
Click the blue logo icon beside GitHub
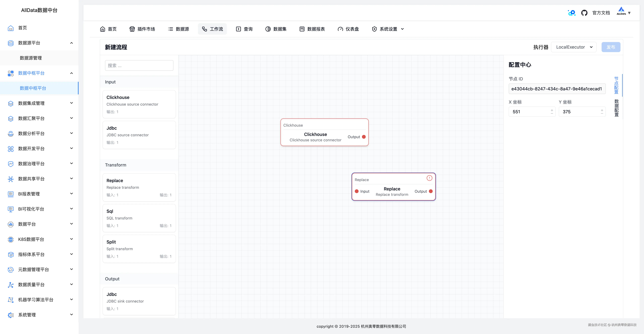(x=572, y=13)
